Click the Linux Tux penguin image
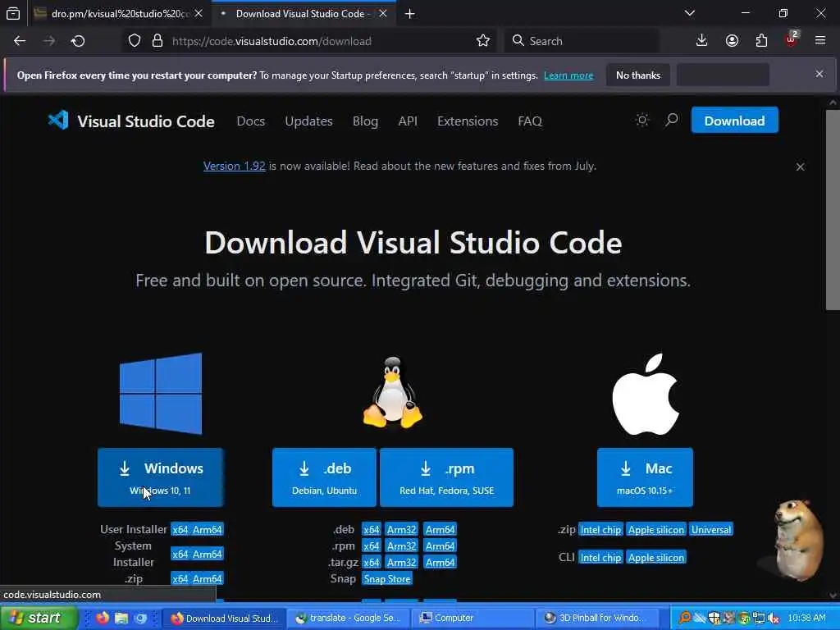Image resolution: width=840 pixels, height=630 pixels. coord(393,393)
